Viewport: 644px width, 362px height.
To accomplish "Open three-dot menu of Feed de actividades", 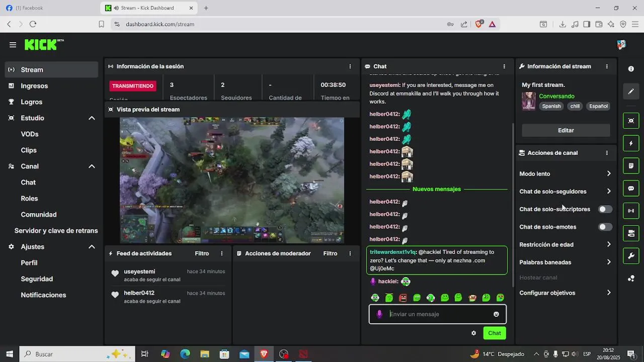I will click(221, 253).
